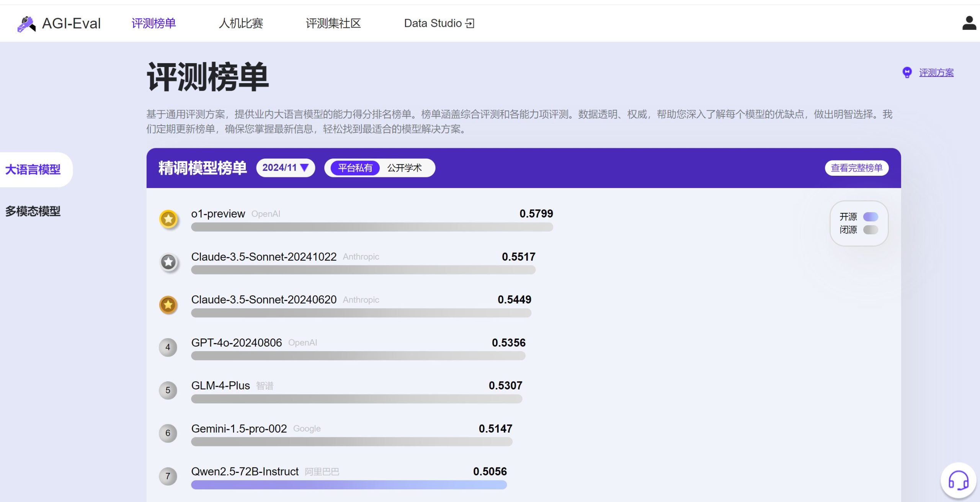Switch to the 人机比赛 nav tab
This screenshot has width=980, height=502.
click(241, 23)
